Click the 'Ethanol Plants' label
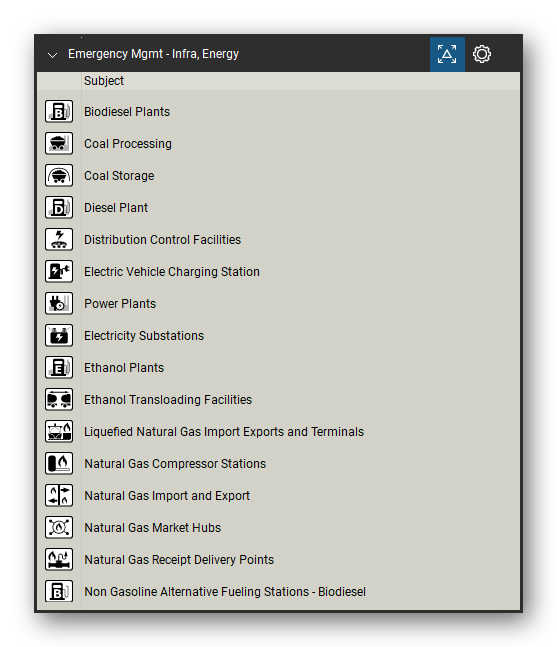Viewport: 557px width, 647px height. tap(124, 368)
